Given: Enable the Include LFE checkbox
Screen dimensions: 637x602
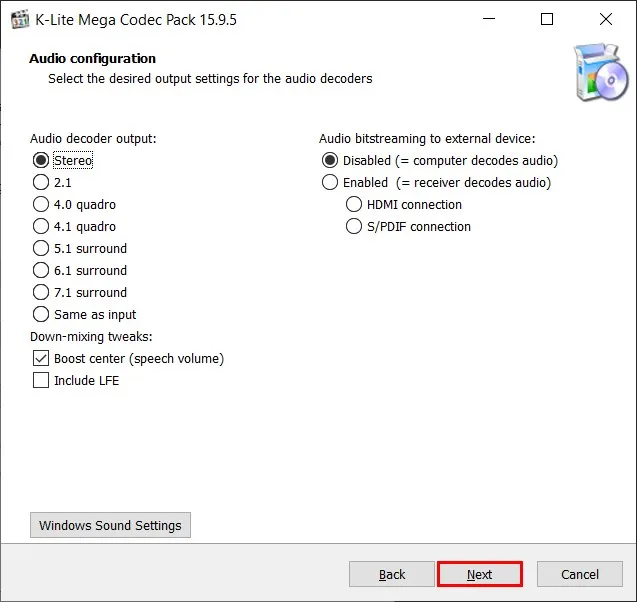Looking at the screenshot, I should [x=41, y=380].
